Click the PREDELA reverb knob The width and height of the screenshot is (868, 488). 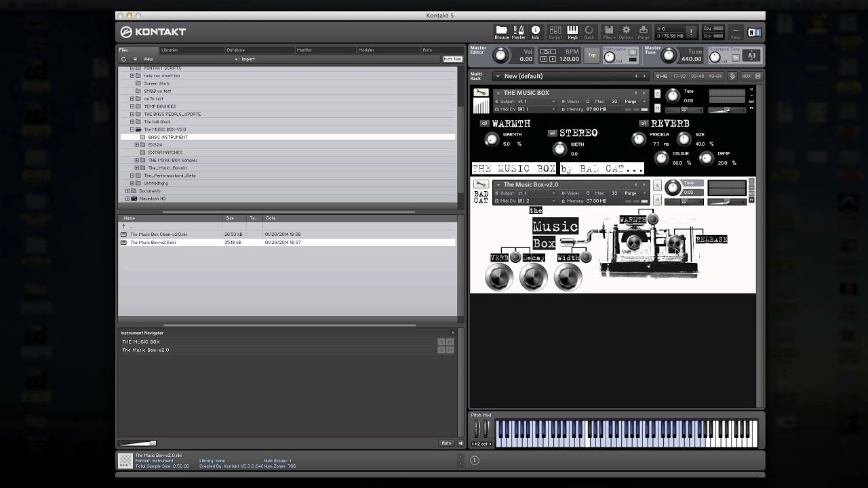(x=639, y=139)
